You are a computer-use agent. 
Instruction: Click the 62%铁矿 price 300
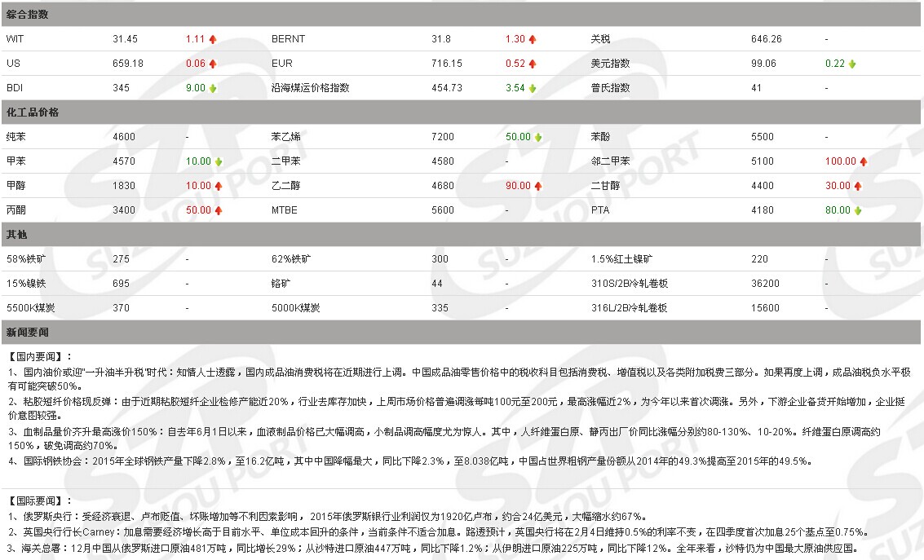pyautogui.click(x=440, y=258)
